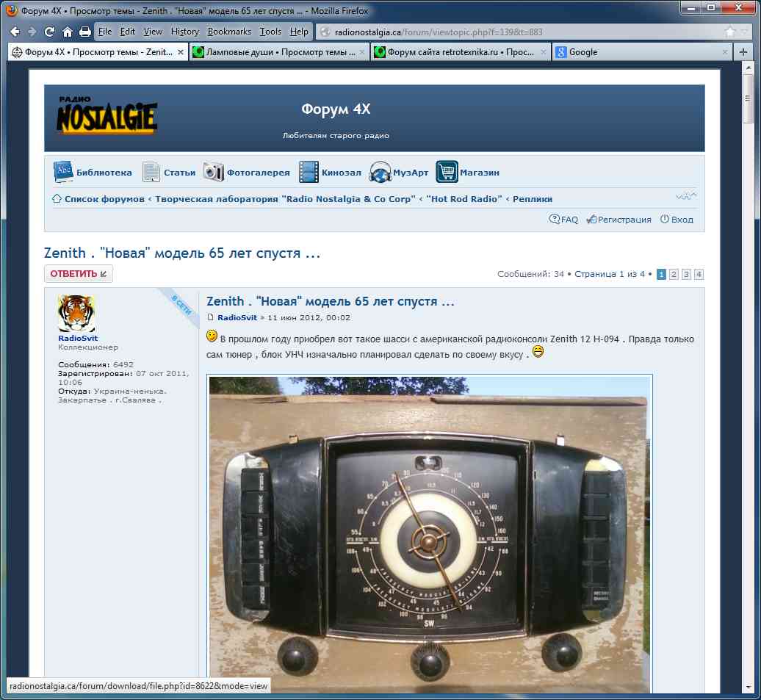Open the Магазин shopping cart icon
Image resolution: width=761 pixels, height=700 pixels.
click(447, 172)
